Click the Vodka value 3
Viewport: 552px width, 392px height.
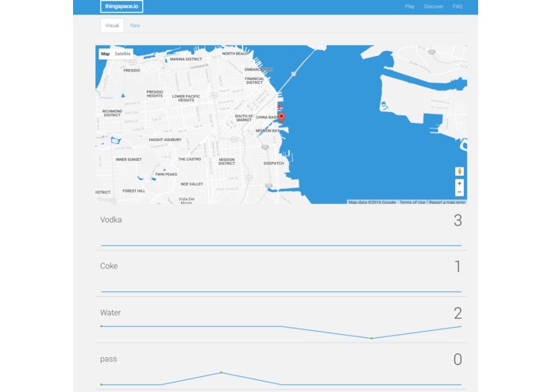coord(457,221)
